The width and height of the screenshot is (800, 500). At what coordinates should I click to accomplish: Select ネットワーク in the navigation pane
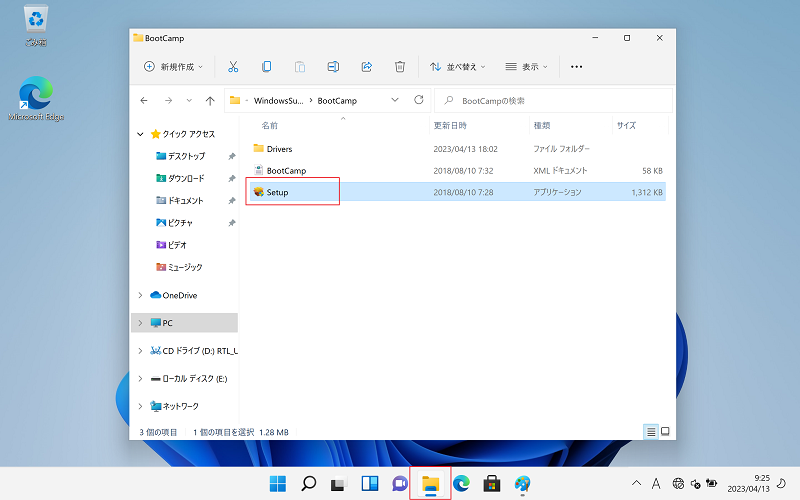point(180,407)
